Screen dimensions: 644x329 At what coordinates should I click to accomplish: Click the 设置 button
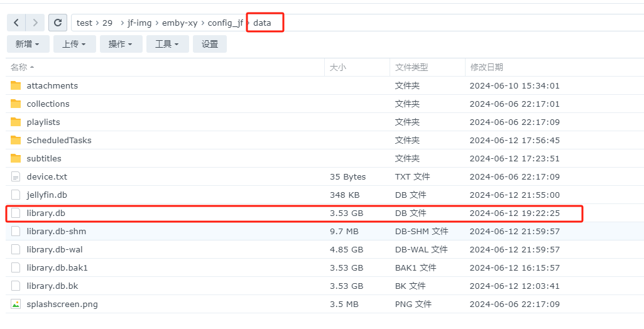point(210,44)
